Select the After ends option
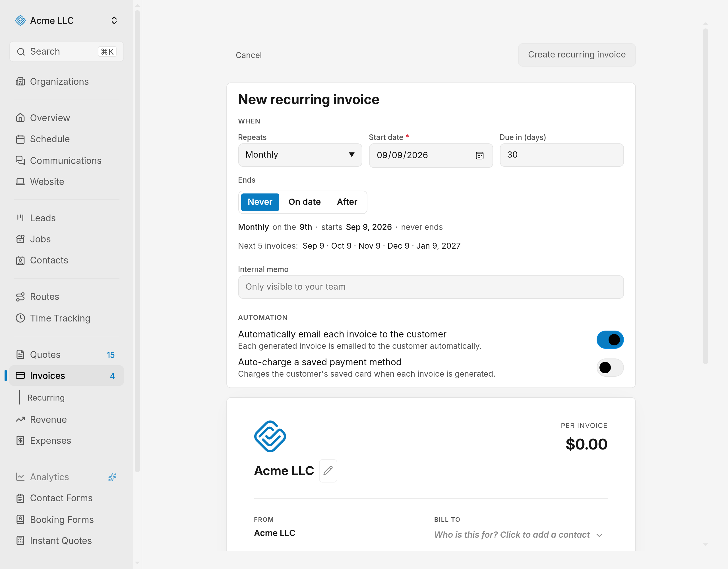This screenshot has width=728, height=569. [347, 202]
